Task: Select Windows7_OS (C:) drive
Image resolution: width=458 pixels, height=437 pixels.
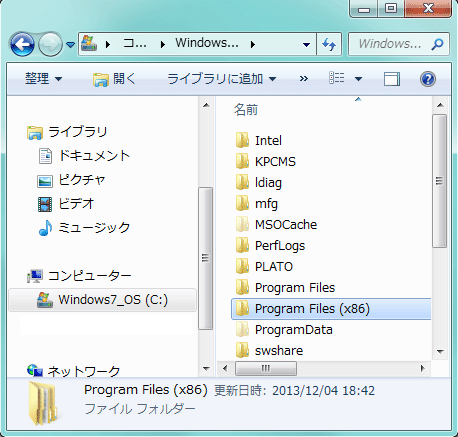Action: coord(102,300)
